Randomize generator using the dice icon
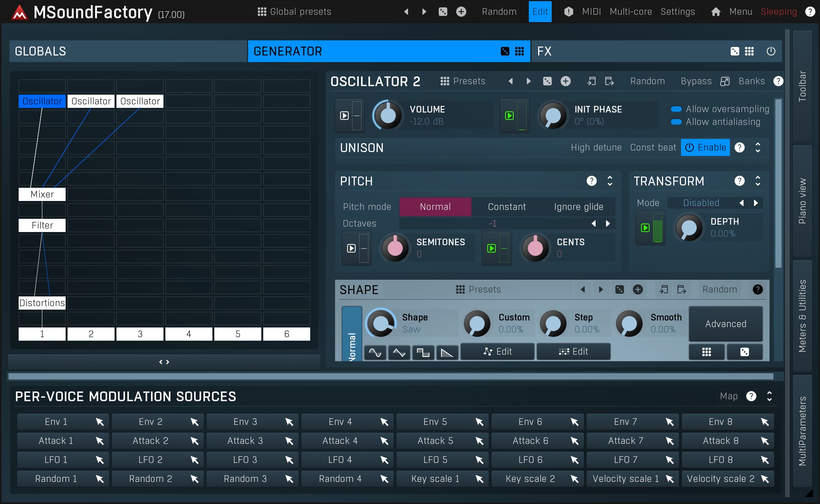This screenshot has height=504, width=820. click(505, 51)
